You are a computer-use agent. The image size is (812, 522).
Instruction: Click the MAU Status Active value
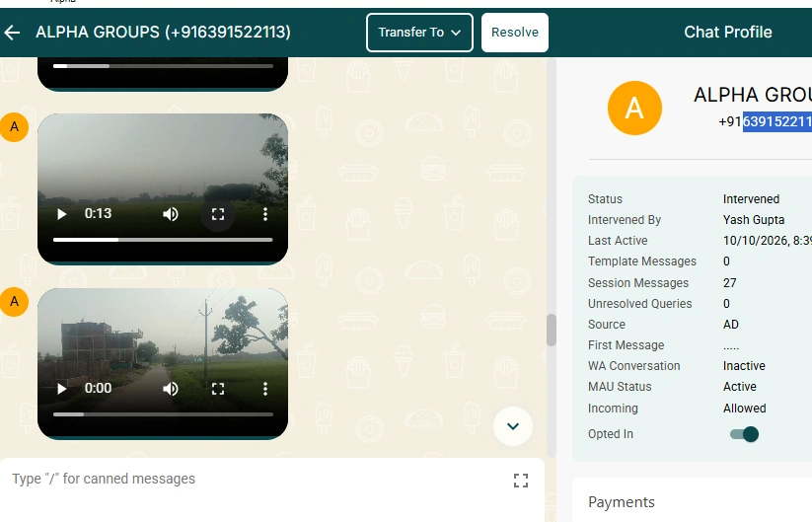[x=740, y=387]
